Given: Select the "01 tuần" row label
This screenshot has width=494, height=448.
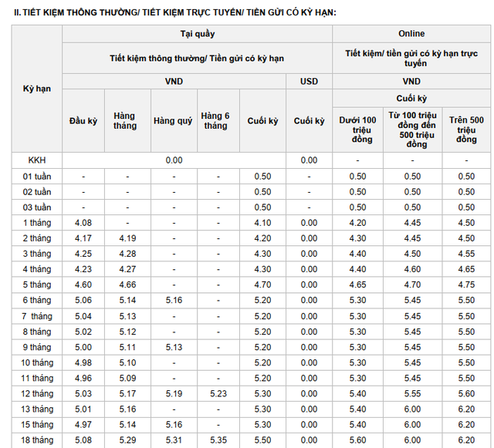Looking at the screenshot, I should coord(37,177).
